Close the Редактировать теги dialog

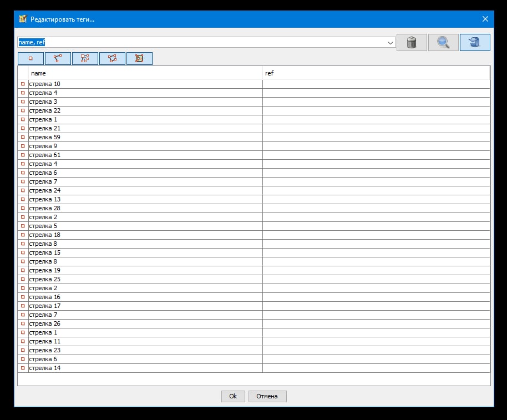coord(485,19)
